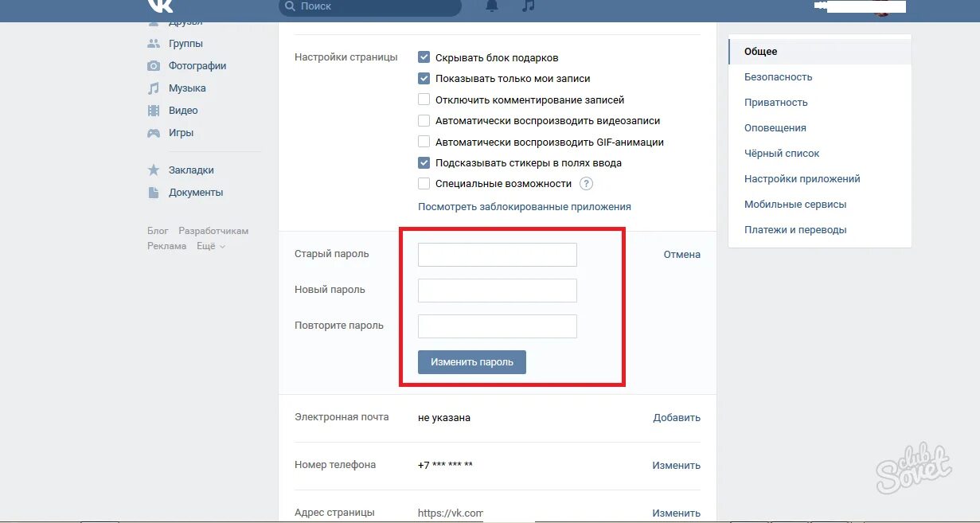Click the Music sidebar icon
980x523 pixels.
point(154,88)
